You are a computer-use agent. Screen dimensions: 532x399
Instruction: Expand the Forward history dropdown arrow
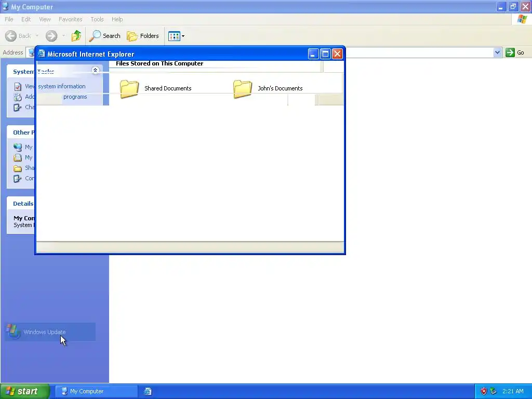coord(63,36)
